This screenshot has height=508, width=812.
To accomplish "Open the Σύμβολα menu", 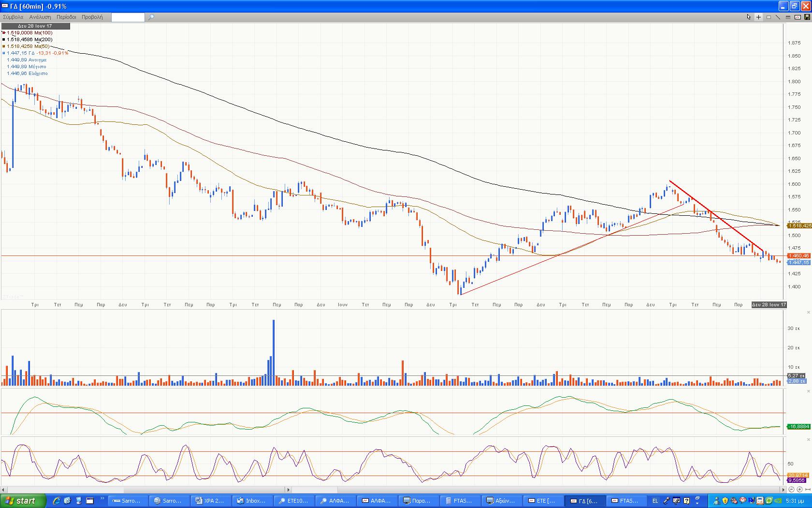I will (x=13, y=17).
